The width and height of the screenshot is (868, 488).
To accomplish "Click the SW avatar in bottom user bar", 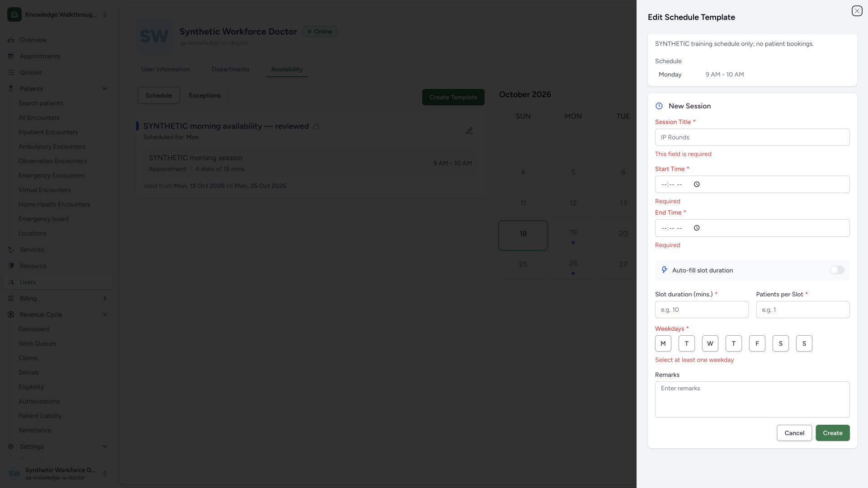I will (x=14, y=474).
